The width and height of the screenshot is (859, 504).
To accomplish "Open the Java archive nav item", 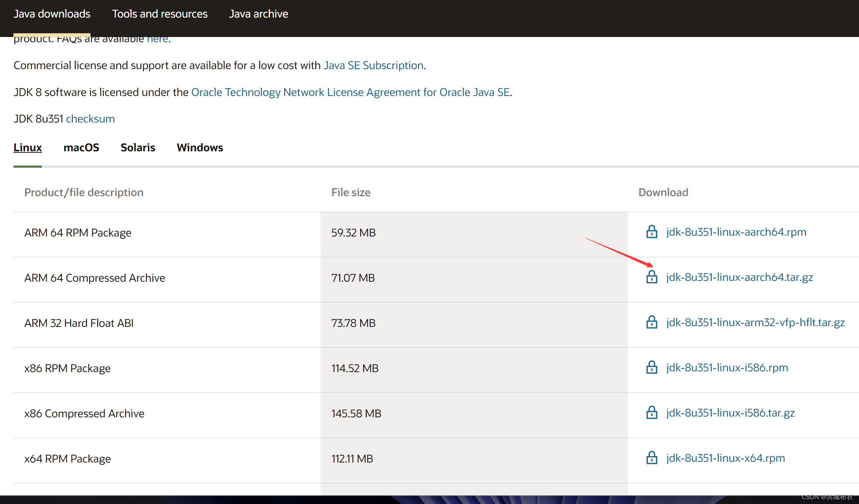I will coord(259,14).
